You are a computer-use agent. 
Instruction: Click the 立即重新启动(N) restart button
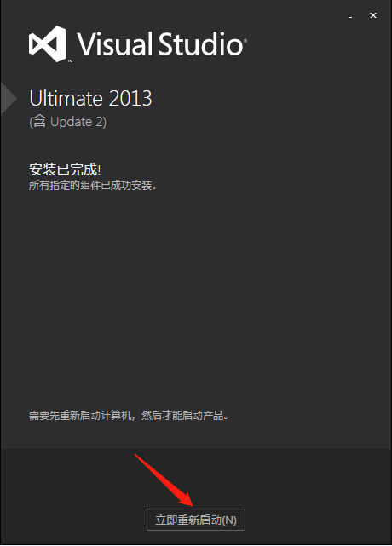click(x=196, y=520)
